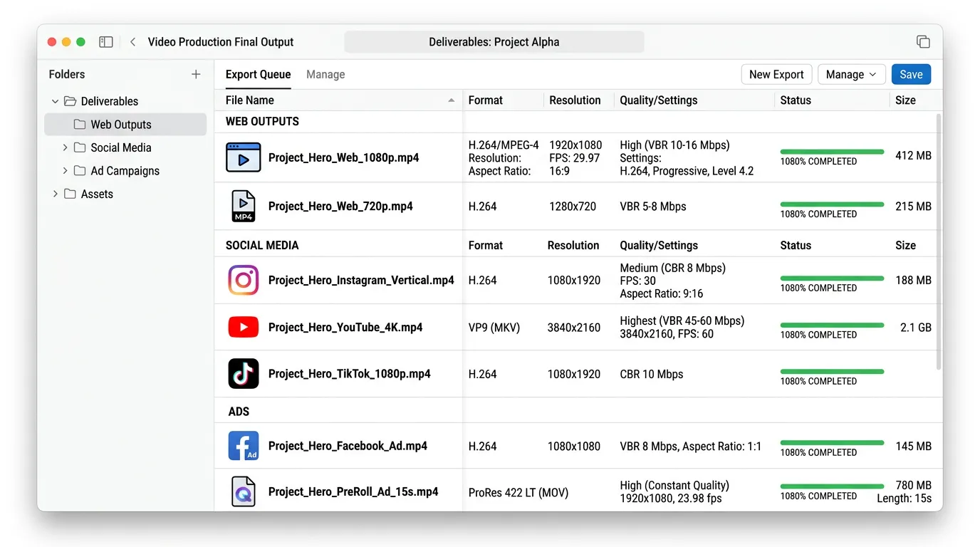
Task: Click the Folders sidebar heading
Action: coord(67,74)
